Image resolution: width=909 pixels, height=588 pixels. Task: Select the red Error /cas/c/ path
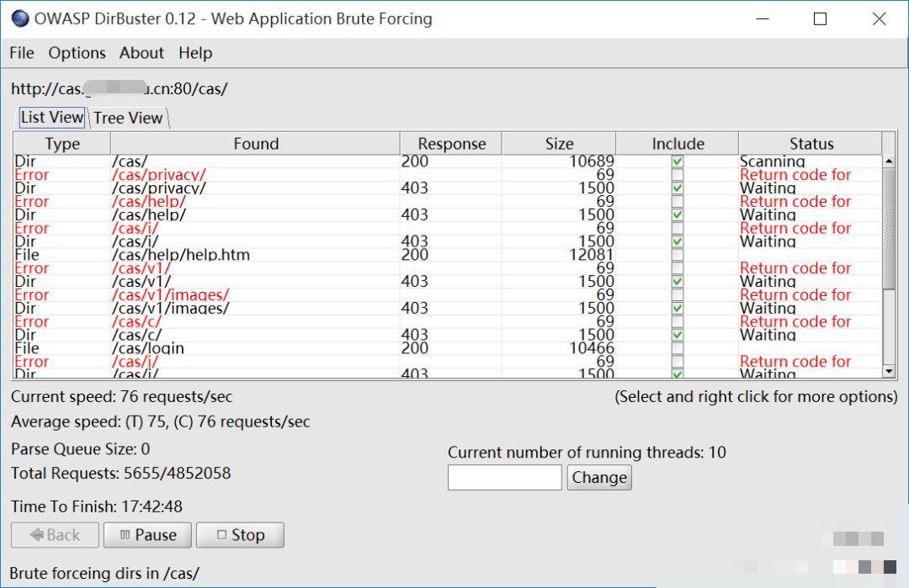(x=137, y=321)
